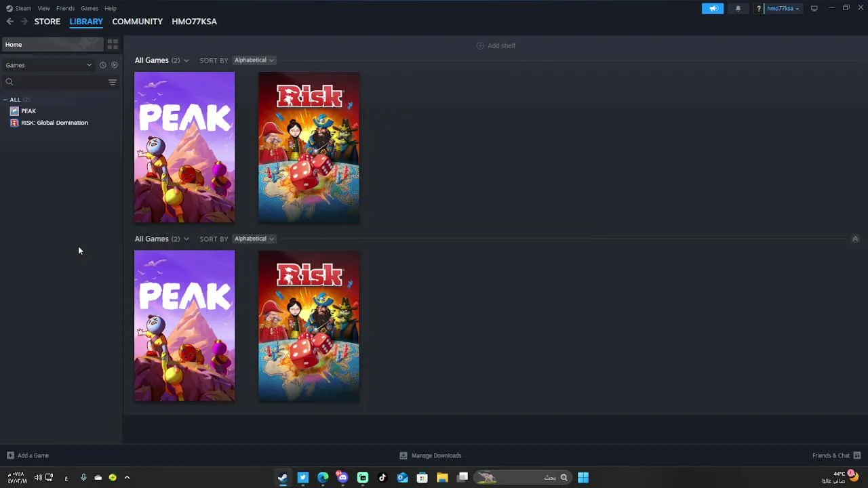Click the Manage Downloads icon

tap(403, 455)
